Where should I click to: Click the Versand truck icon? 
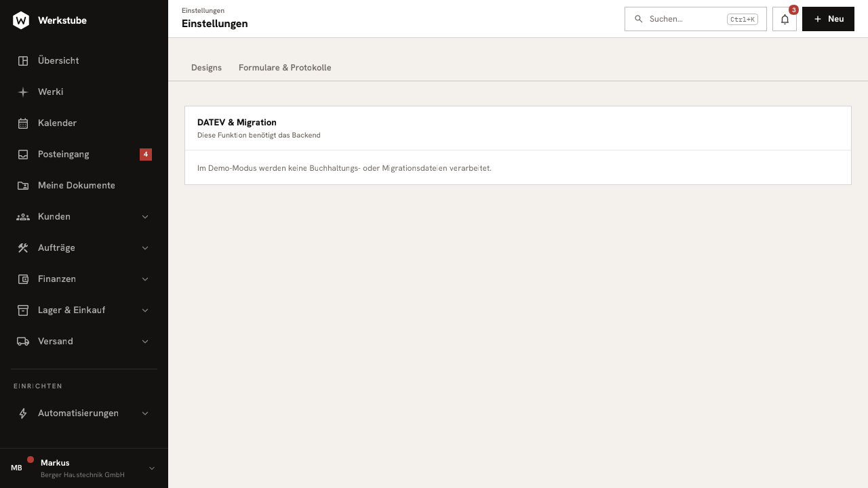23,342
